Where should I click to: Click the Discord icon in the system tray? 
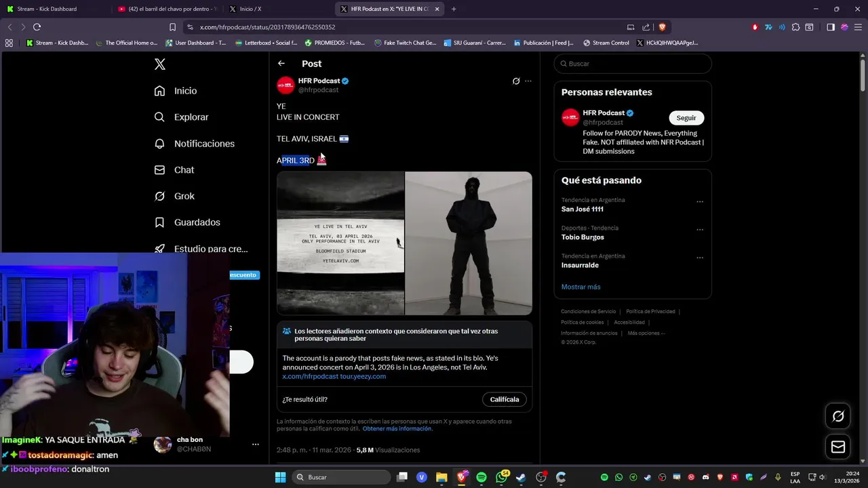coord(706,478)
